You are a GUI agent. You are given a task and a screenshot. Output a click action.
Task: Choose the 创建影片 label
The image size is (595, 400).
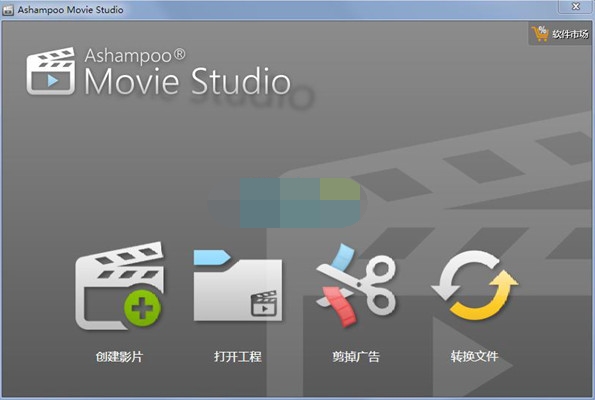pos(119,356)
